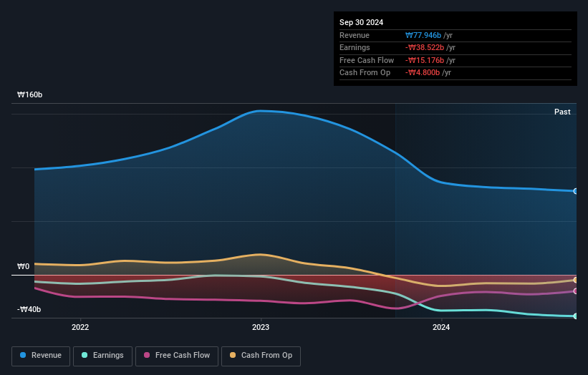Image resolution: width=588 pixels, height=375 pixels.
Task: Toggle the Cash From Op legend button
Action: coord(261,356)
